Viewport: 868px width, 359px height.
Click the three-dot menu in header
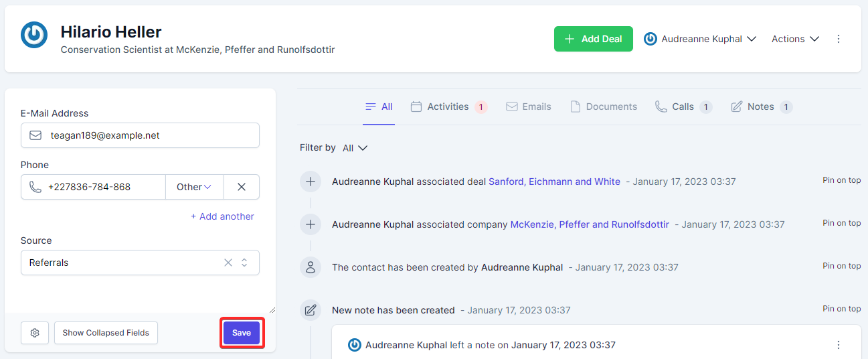tap(839, 39)
